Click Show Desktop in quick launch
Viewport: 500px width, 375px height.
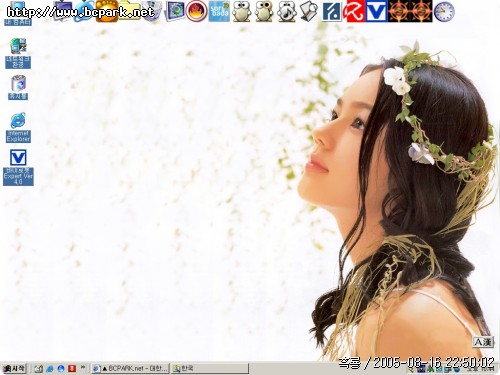[39, 368]
